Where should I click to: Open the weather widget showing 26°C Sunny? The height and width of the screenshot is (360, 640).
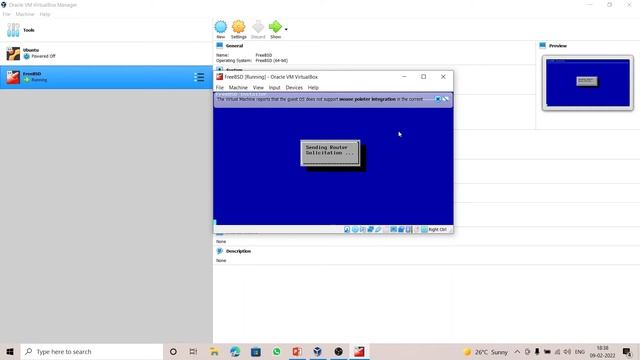point(486,351)
